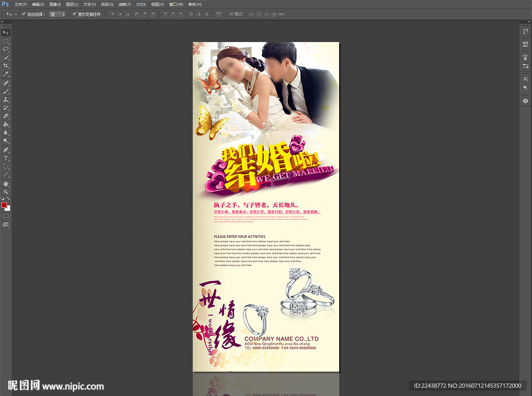Pick the Crop tool
532x396 pixels.
tap(6, 65)
